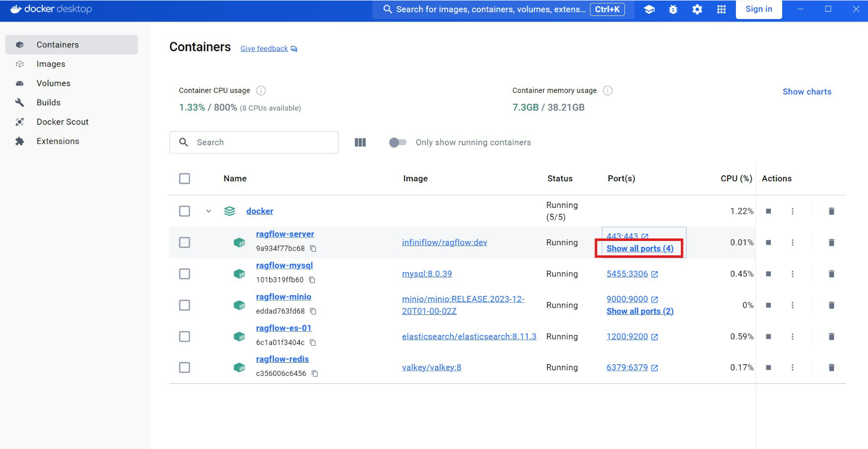Copy container ID 101b319ffb60

312,280
